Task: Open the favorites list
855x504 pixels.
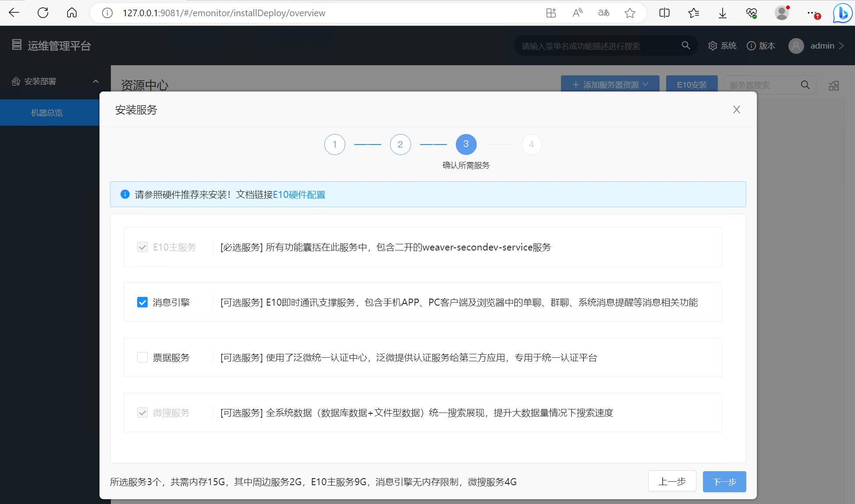Action: pyautogui.click(x=693, y=13)
